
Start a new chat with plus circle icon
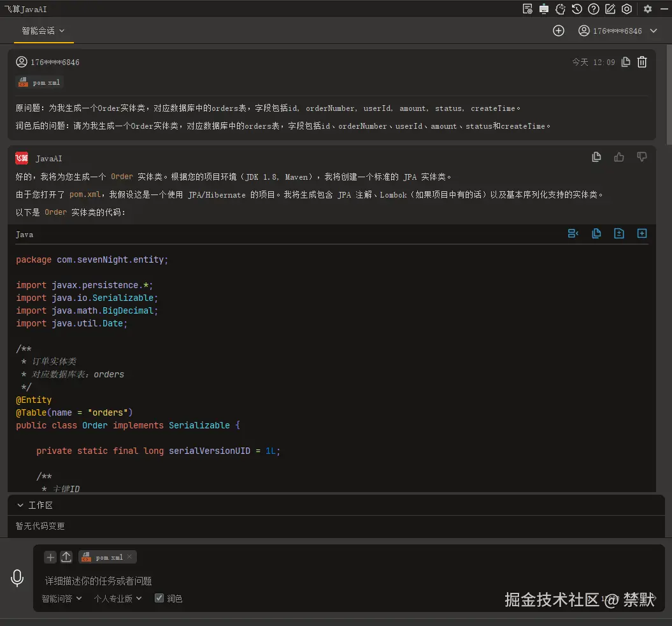click(559, 31)
